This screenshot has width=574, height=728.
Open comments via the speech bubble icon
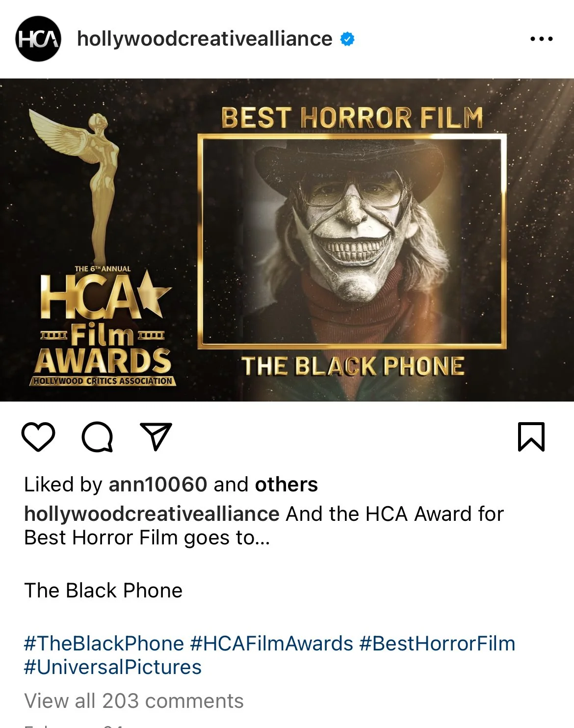click(x=98, y=436)
